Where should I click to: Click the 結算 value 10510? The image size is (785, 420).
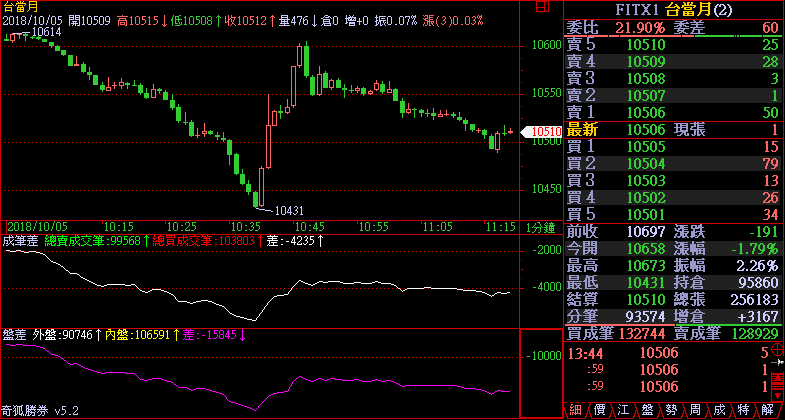(x=646, y=299)
